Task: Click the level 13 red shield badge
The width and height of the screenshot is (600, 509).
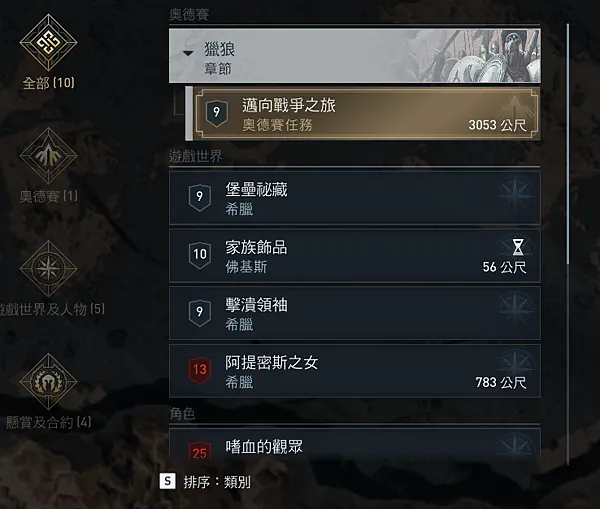Action: tap(200, 370)
